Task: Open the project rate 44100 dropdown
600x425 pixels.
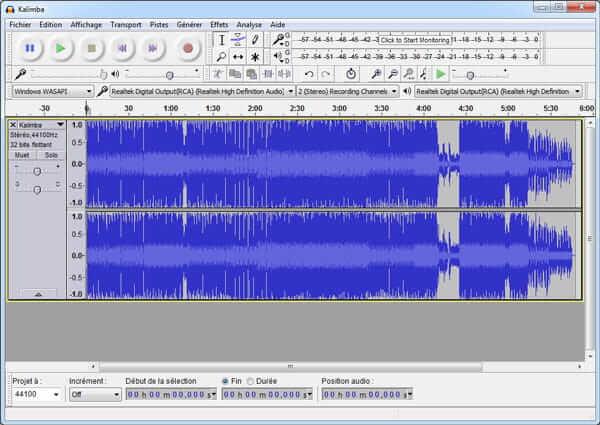Action: coord(36,395)
